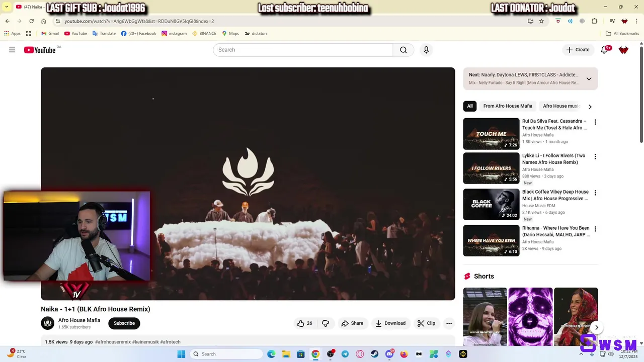
Task: Like the video with thumbs up
Action: [305, 323]
